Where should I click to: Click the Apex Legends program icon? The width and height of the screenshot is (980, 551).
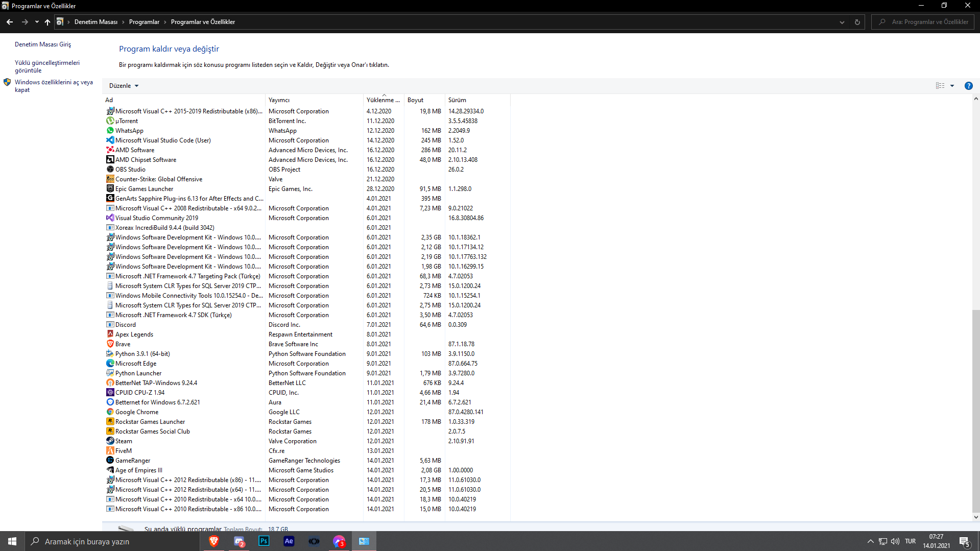[110, 334]
